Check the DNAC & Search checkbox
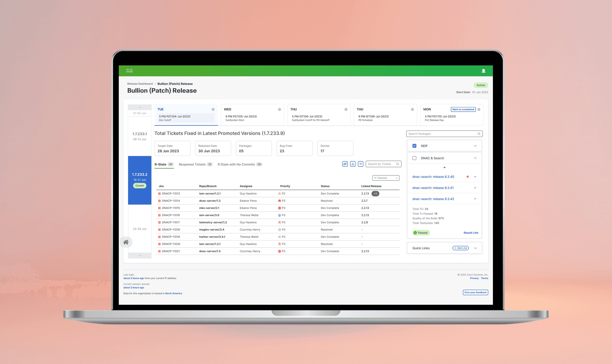 (x=414, y=158)
